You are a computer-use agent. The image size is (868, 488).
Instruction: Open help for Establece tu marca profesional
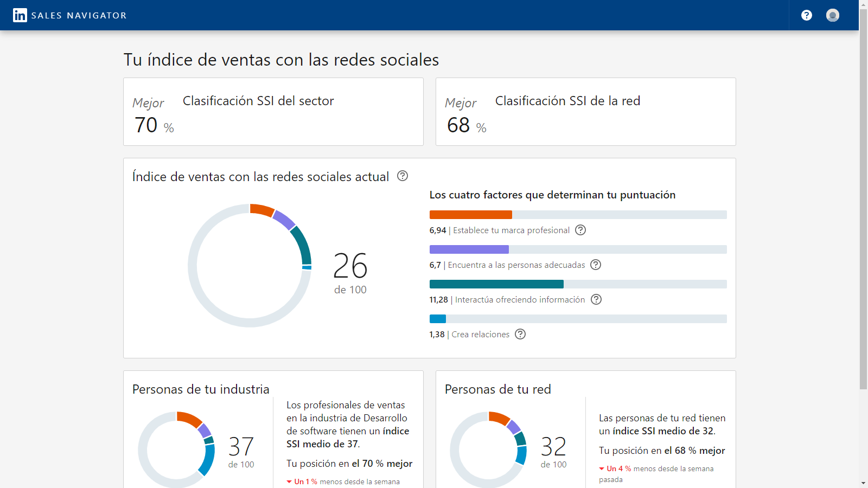coord(580,230)
